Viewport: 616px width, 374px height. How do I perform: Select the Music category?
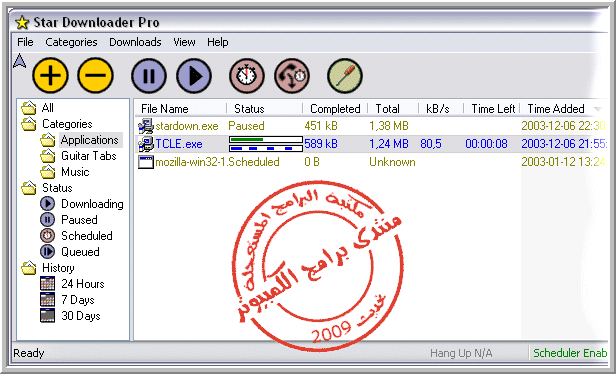tap(75, 172)
